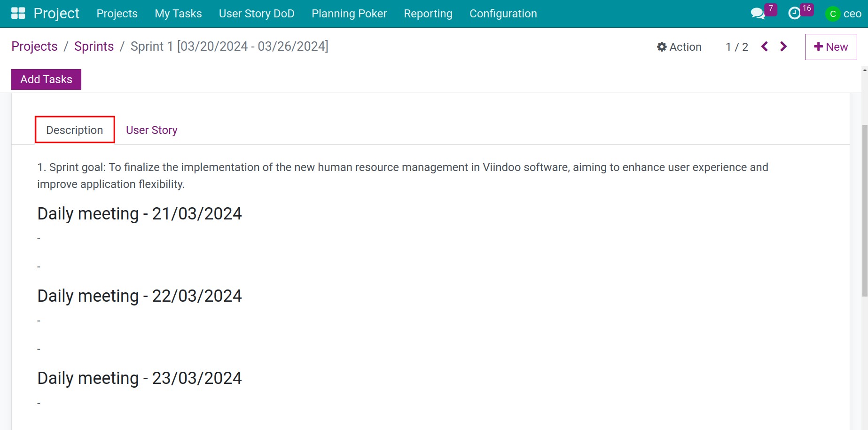868x430 pixels.
Task: Click the vertical scrollbar thumb
Action: [865, 211]
